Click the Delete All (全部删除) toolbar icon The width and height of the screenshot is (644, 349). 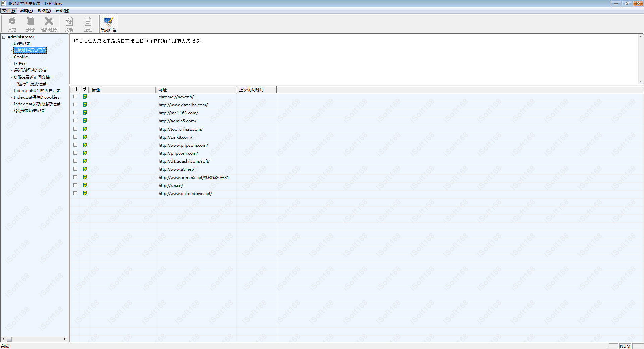[49, 24]
